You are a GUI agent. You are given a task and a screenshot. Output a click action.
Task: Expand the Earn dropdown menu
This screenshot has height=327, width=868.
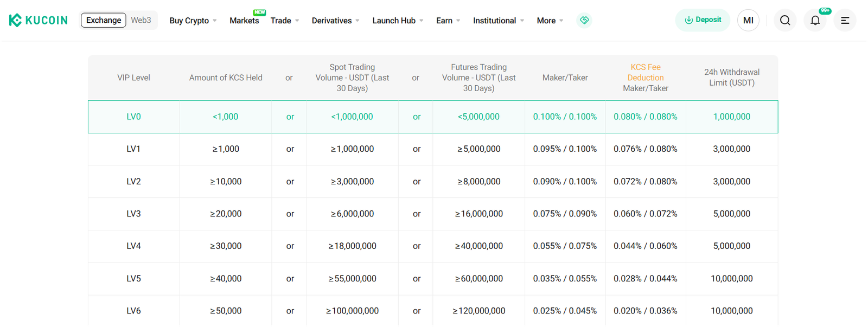pos(448,21)
